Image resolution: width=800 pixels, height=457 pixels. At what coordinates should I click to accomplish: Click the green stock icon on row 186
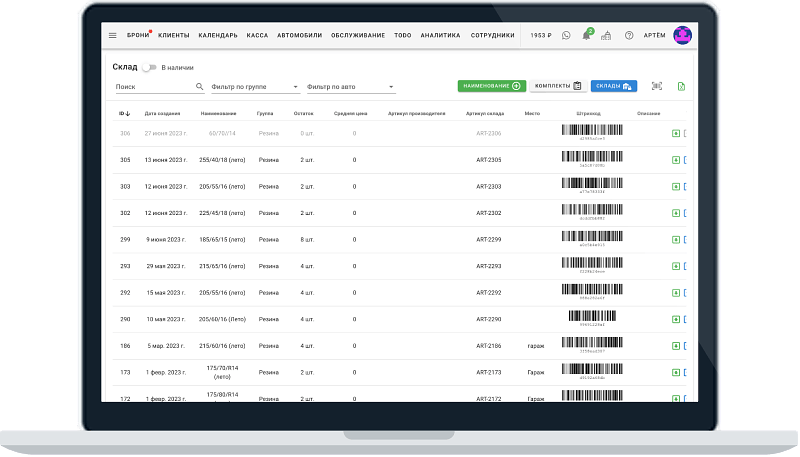coord(676,345)
